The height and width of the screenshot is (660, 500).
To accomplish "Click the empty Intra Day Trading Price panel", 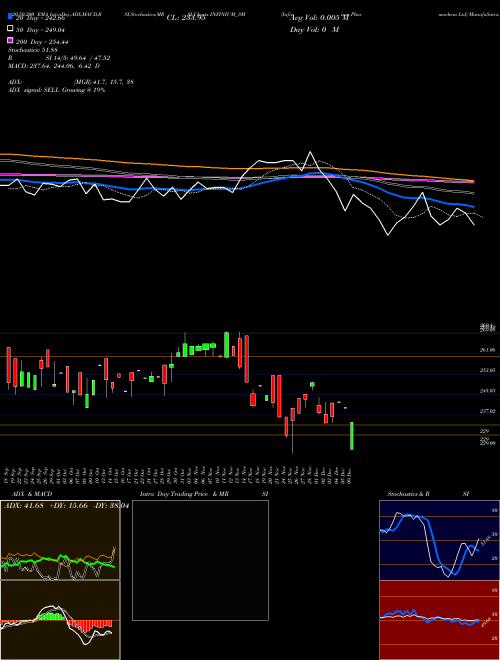I will [200, 560].
